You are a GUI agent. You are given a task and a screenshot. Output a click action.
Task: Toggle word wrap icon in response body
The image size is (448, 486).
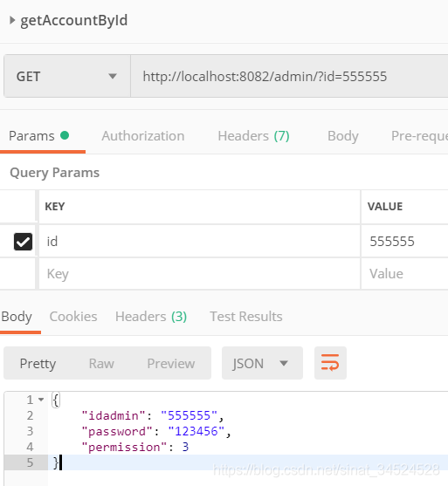[x=330, y=363]
